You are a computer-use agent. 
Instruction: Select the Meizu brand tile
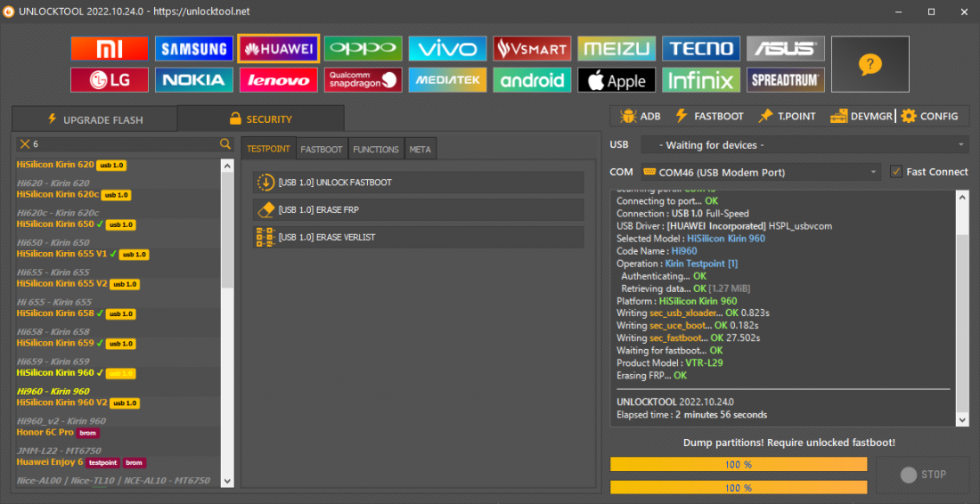617,48
